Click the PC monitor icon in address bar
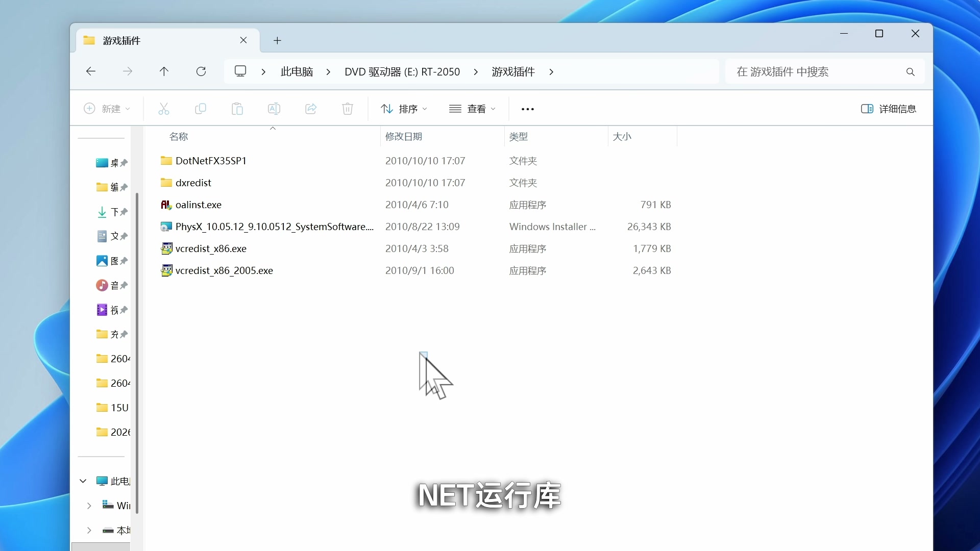This screenshot has height=551, width=980. pyautogui.click(x=240, y=71)
